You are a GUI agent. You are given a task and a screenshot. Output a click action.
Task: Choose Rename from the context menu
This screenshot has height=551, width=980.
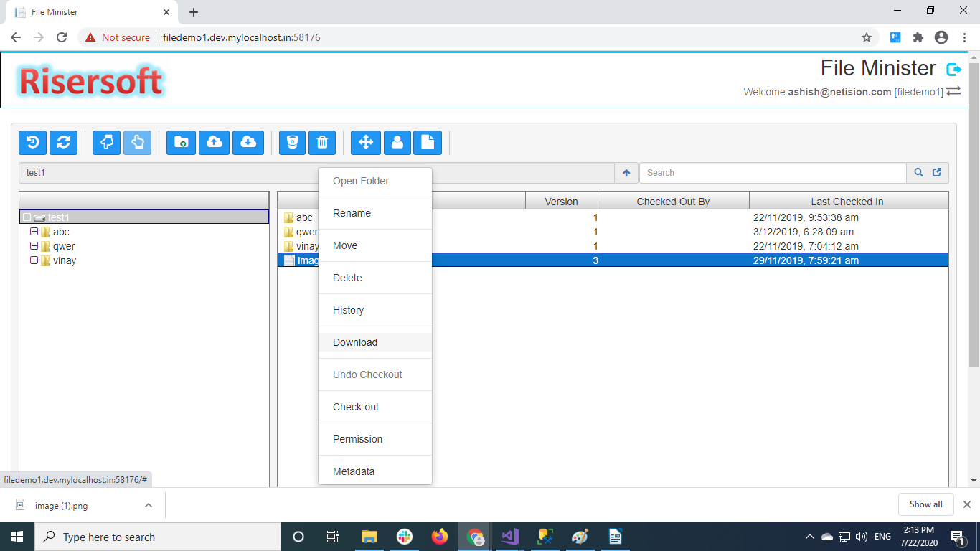pos(352,213)
